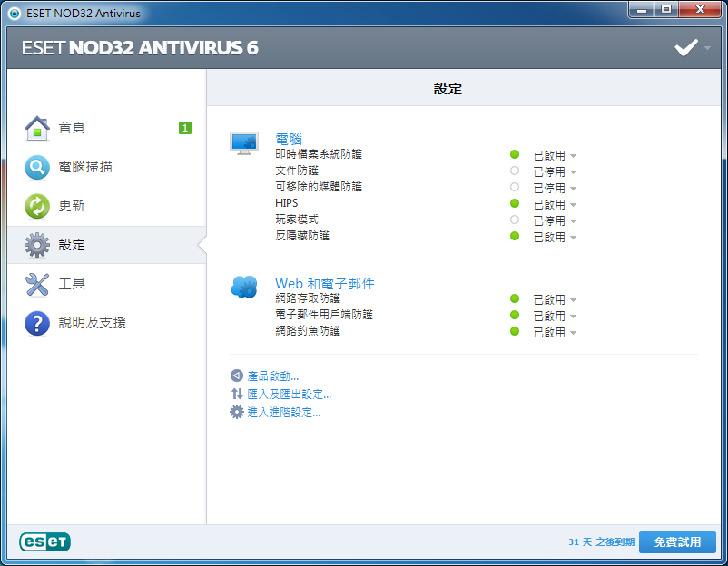Click the 可移除的媒體防護 label
728x566 pixels.
click(x=319, y=187)
